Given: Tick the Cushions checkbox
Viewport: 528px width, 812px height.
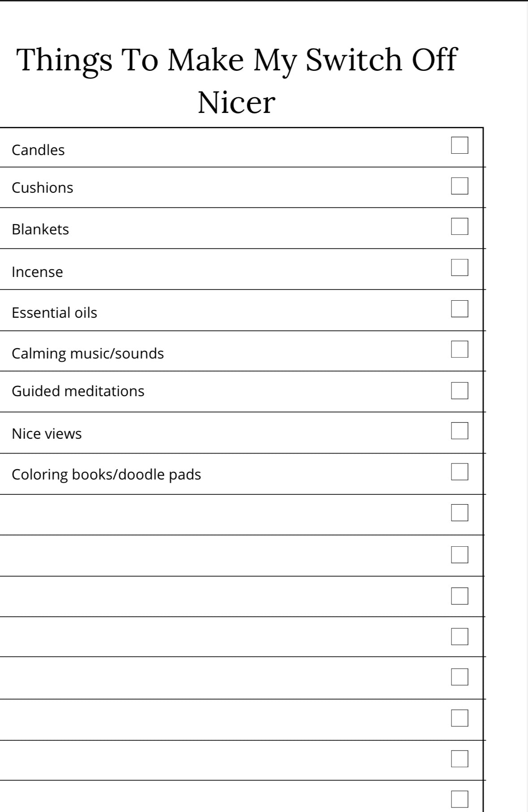Looking at the screenshot, I should click(x=459, y=186).
